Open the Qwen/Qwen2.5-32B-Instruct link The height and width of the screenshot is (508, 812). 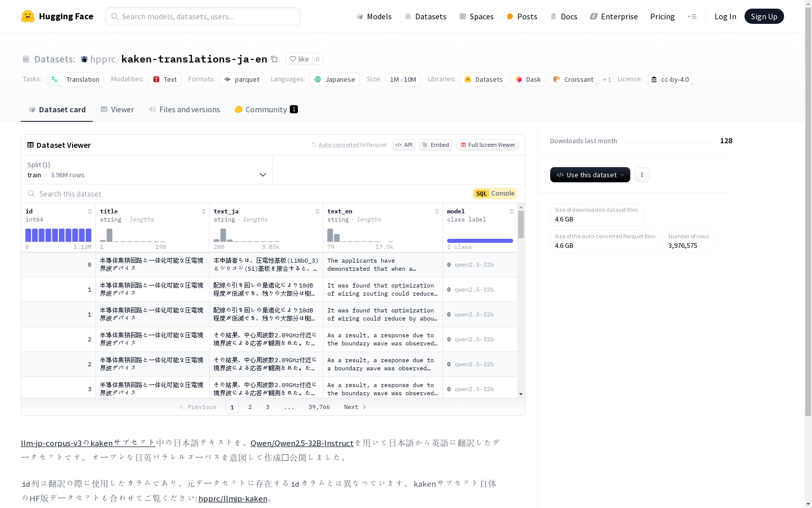point(302,443)
